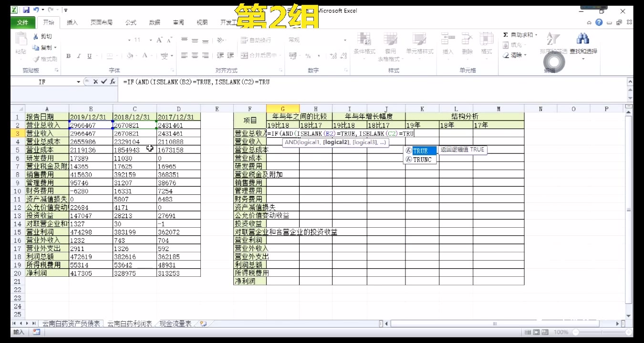
Task: Click Merge and Center (合并后居中)
Action: (x=260, y=56)
